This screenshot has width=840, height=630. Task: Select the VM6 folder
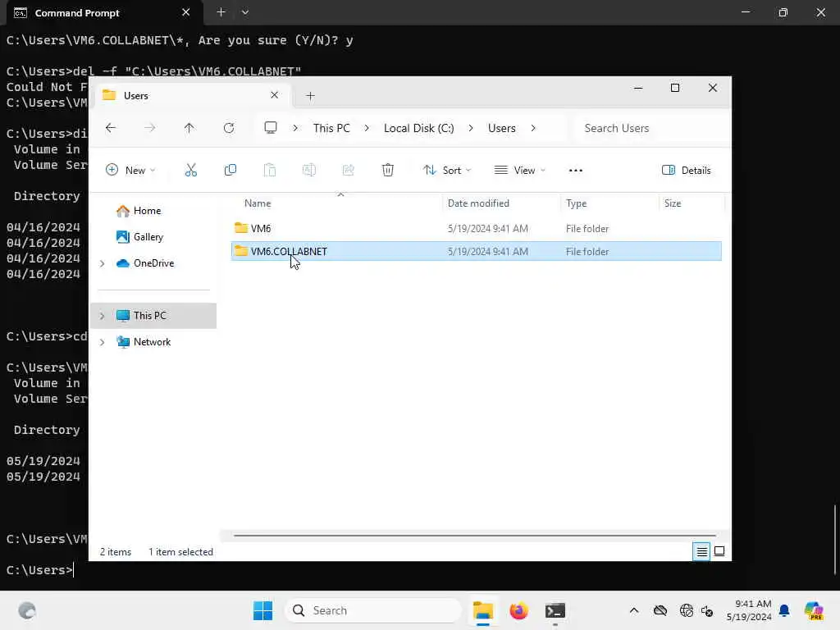477,229
